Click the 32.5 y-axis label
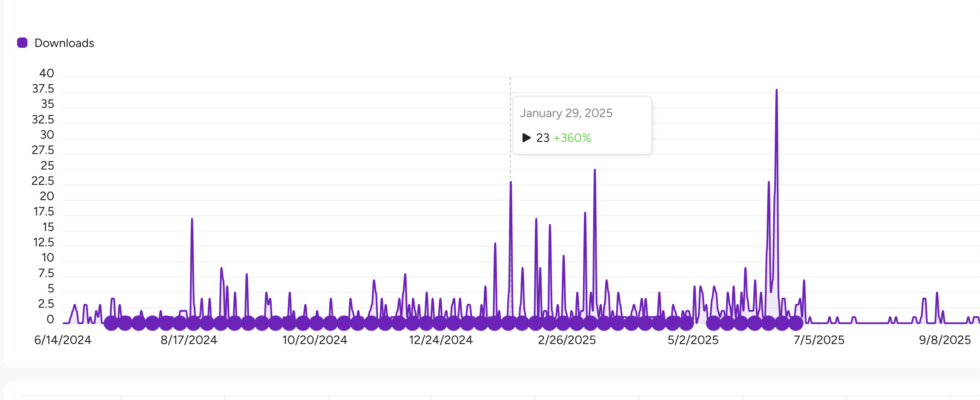Image resolution: width=980 pixels, height=400 pixels. (43, 119)
